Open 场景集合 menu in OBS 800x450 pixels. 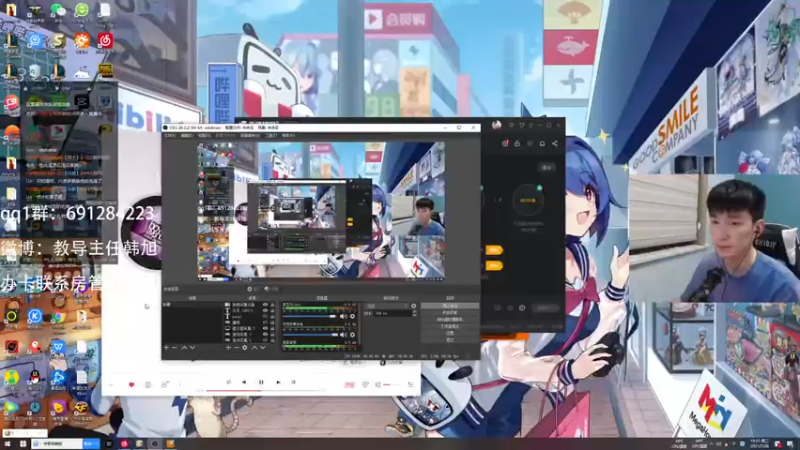coord(250,136)
